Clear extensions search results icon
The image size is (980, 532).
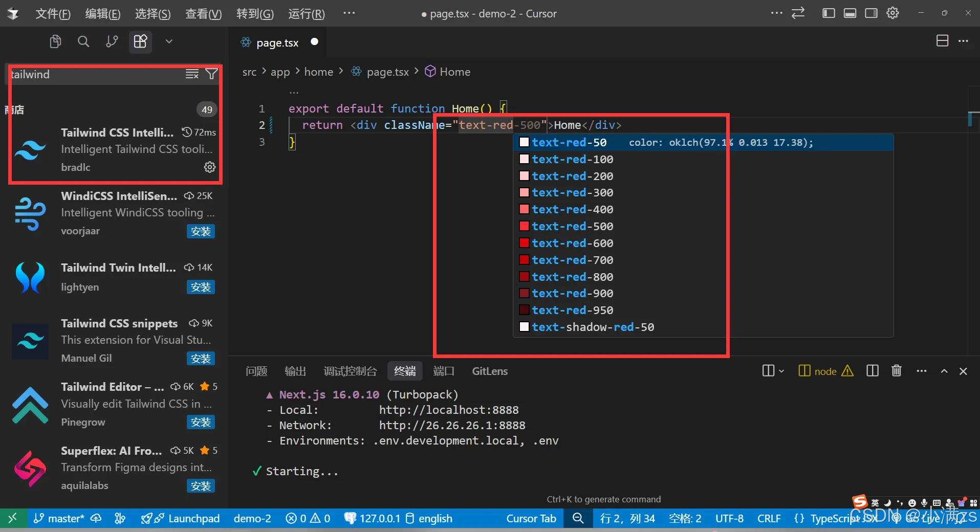pos(192,74)
